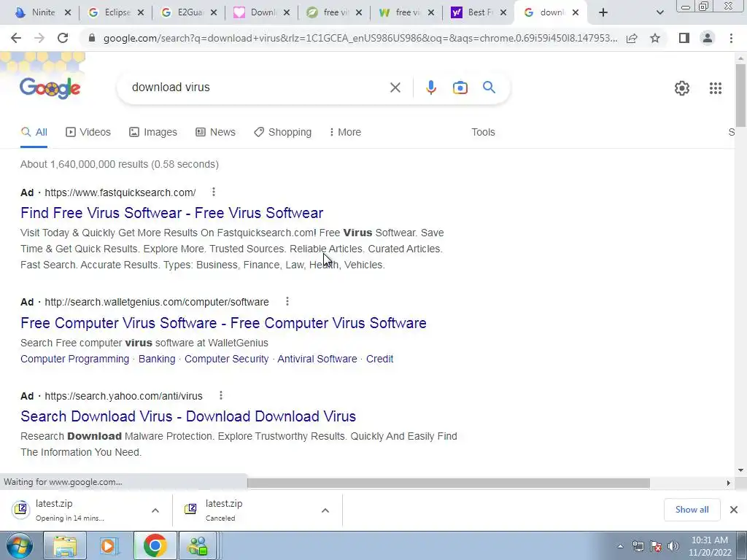747x560 pixels.
Task: Follow the Credit sublink
Action: [x=379, y=359]
